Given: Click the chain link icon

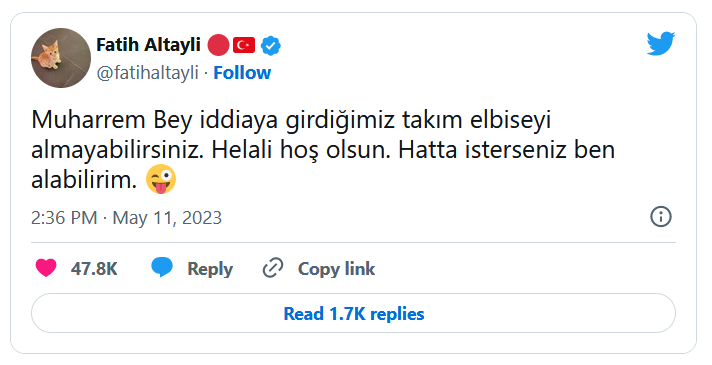Looking at the screenshot, I should click(272, 268).
